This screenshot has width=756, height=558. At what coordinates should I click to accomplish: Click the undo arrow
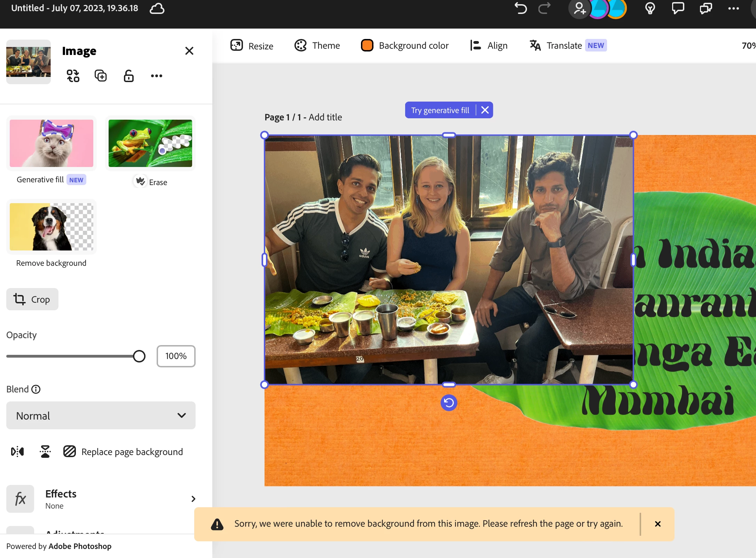pyautogui.click(x=521, y=8)
